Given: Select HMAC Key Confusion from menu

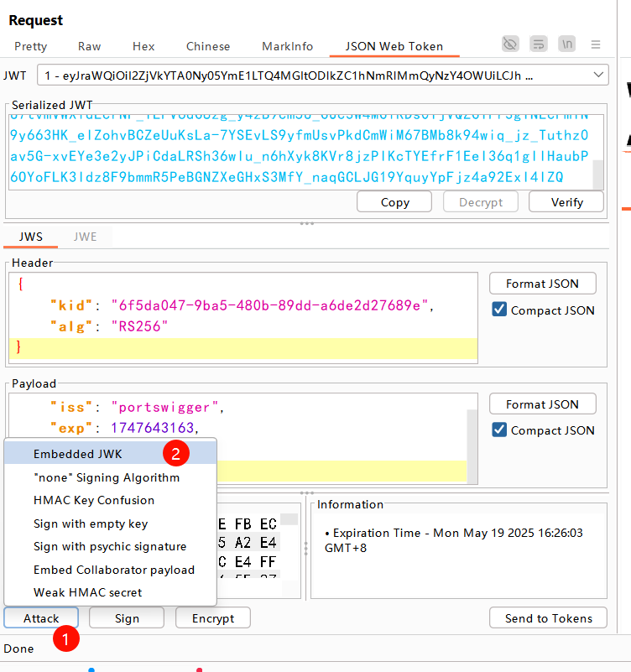Looking at the screenshot, I should [93, 500].
